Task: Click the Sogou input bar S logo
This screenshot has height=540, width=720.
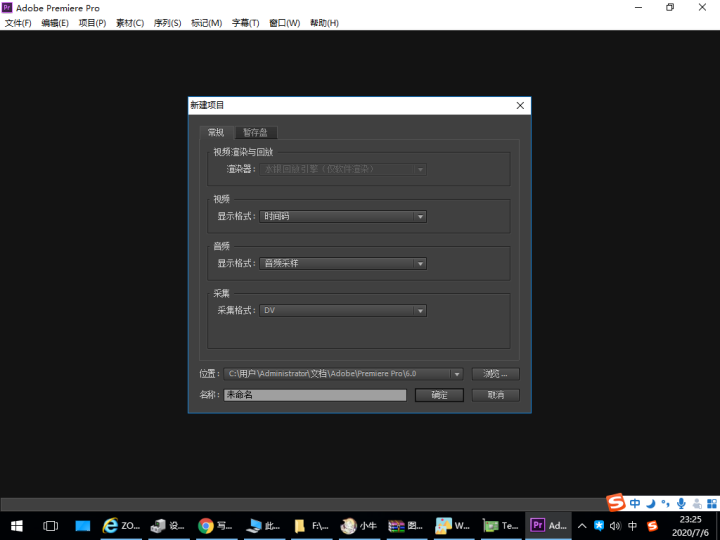Action: pyautogui.click(x=616, y=502)
